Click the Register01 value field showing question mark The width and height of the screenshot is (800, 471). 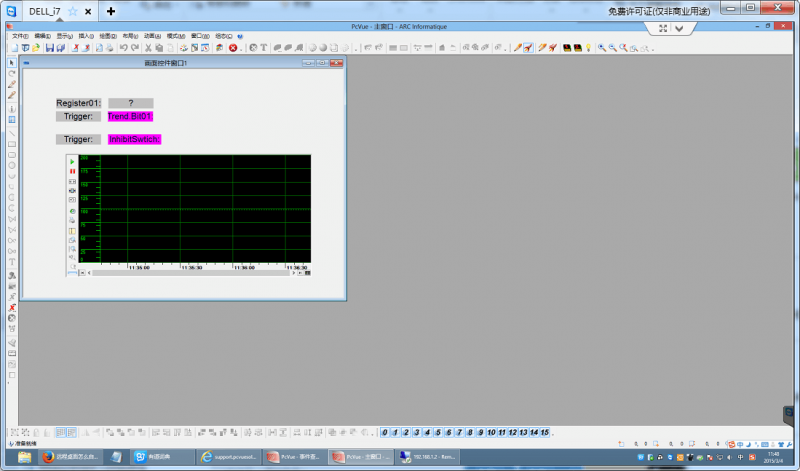click(x=131, y=103)
